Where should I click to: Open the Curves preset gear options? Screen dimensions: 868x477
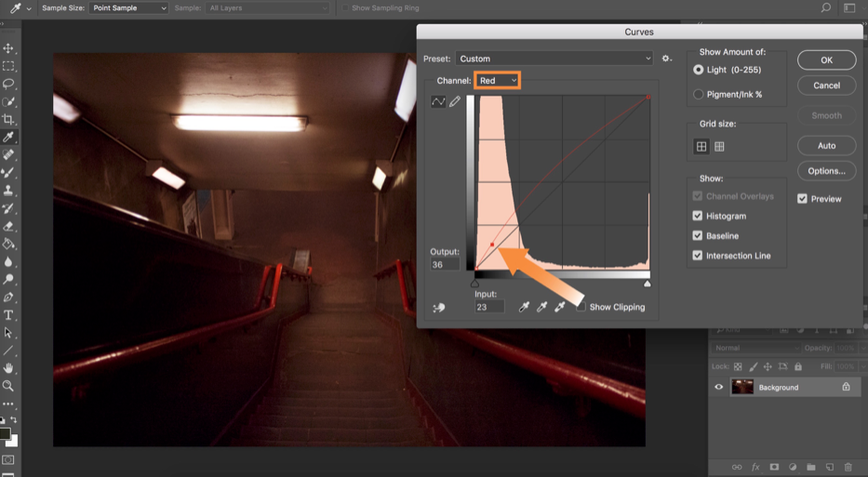[666, 59]
